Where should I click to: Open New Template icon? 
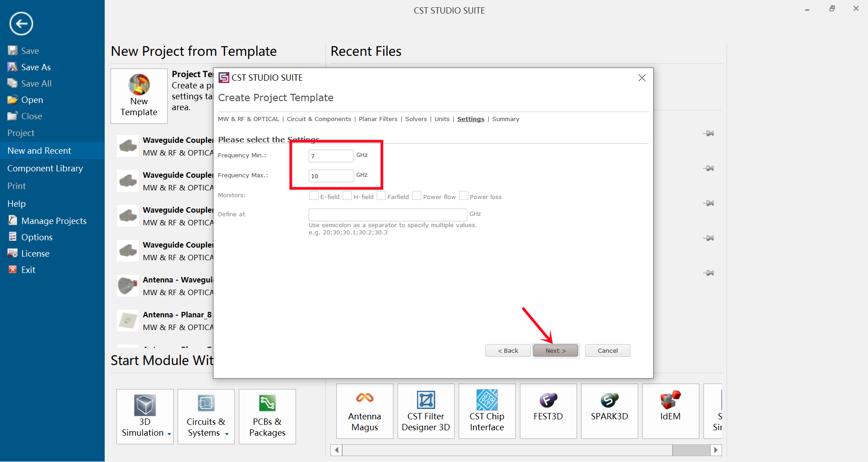point(139,96)
